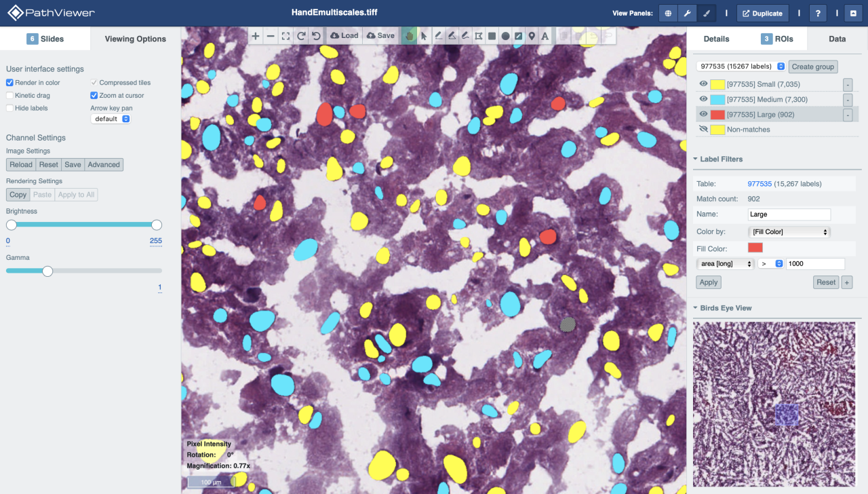The image size is (868, 494).
Task: Remove the Medium group with minus
Action: coord(848,100)
